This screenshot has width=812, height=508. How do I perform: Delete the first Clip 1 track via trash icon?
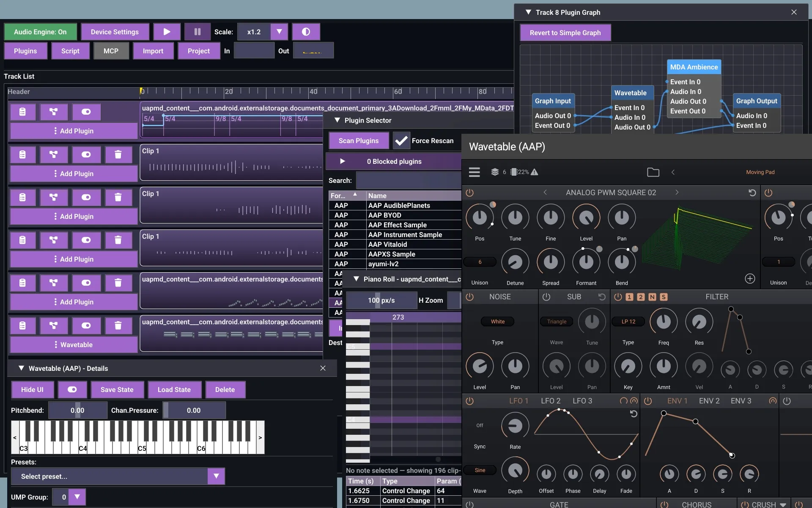[x=118, y=155]
